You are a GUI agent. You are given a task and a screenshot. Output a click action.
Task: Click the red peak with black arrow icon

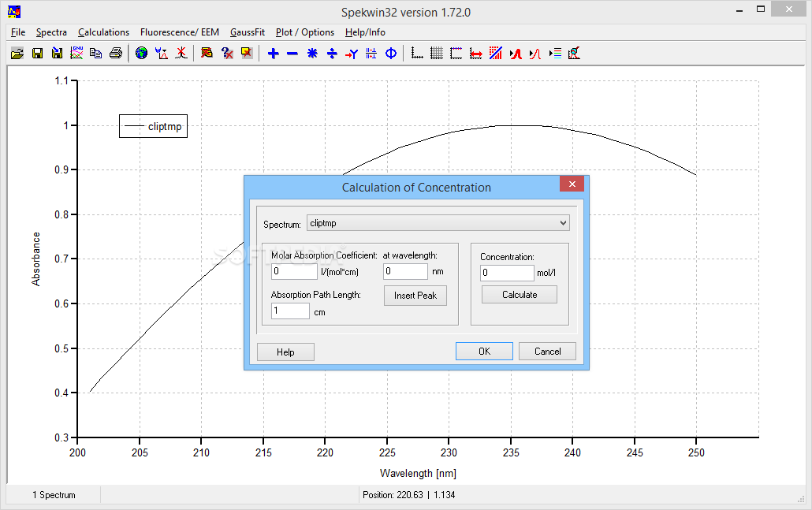tap(516, 54)
